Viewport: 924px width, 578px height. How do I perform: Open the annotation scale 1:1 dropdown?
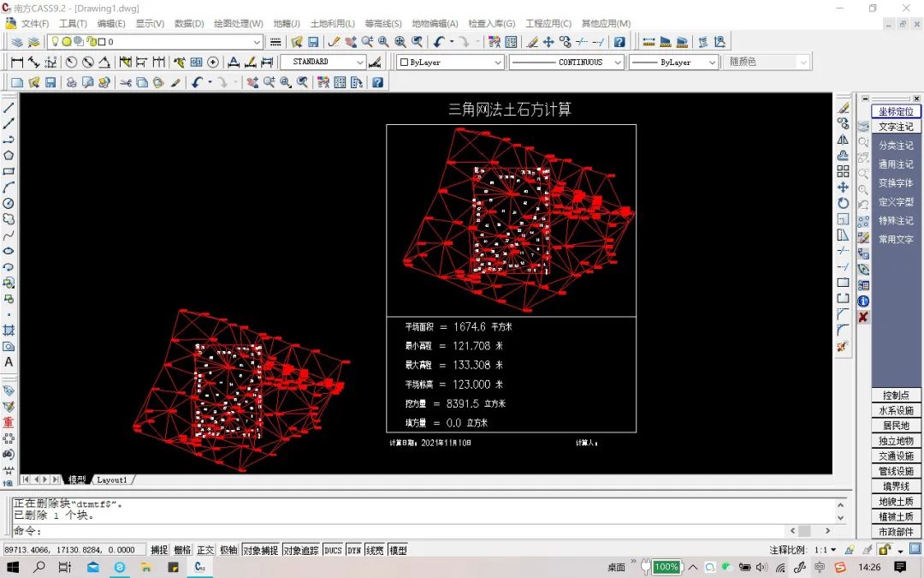click(825, 551)
